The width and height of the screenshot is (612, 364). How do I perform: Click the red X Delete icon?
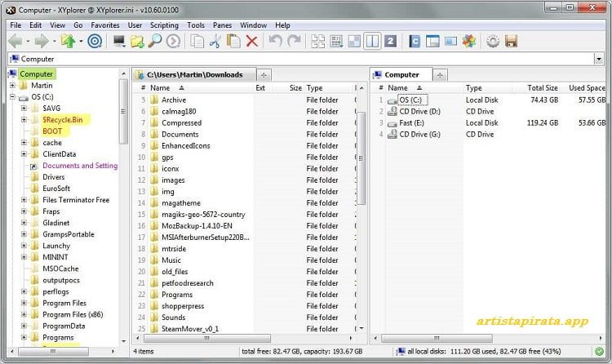(252, 41)
